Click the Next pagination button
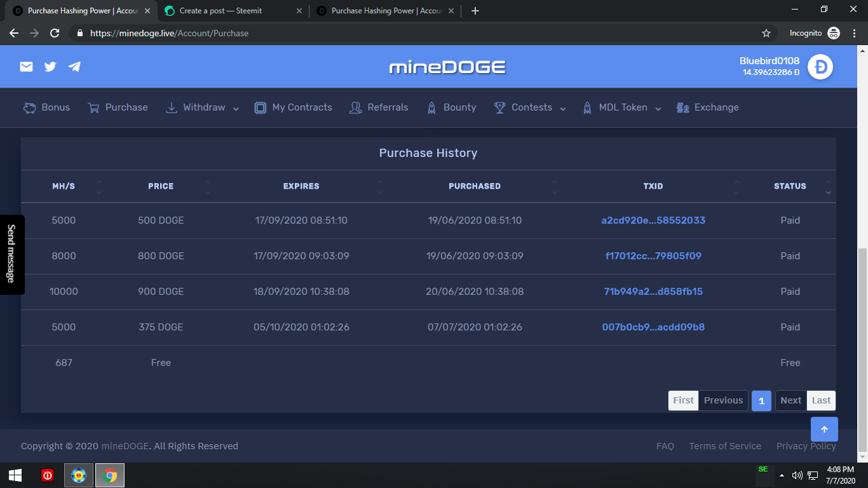Viewport: 868px width, 488px height. point(790,400)
